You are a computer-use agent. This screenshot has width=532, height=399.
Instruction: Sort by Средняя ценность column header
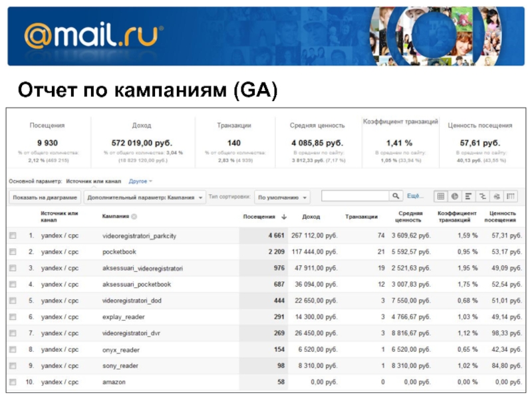409,217
